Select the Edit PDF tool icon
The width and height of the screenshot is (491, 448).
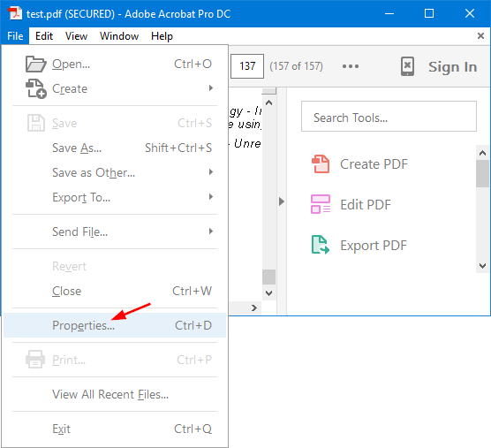[x=321, y=204]
